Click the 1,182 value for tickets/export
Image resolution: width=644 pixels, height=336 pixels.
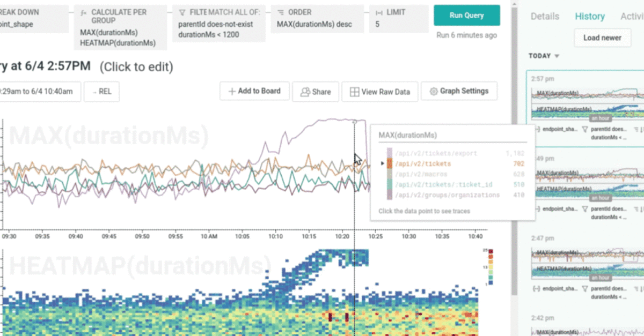point(515,153)
